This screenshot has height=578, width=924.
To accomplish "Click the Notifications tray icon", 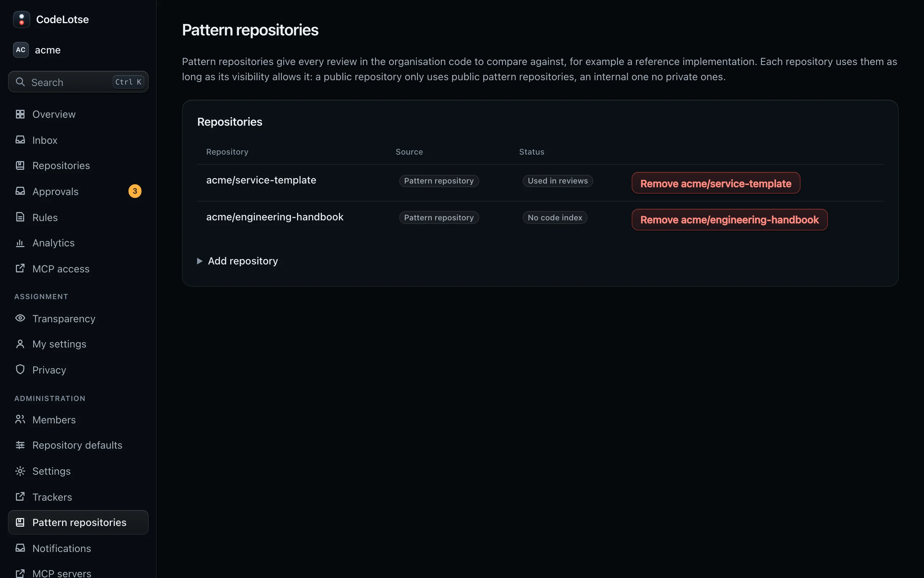I will click(20, 548).
